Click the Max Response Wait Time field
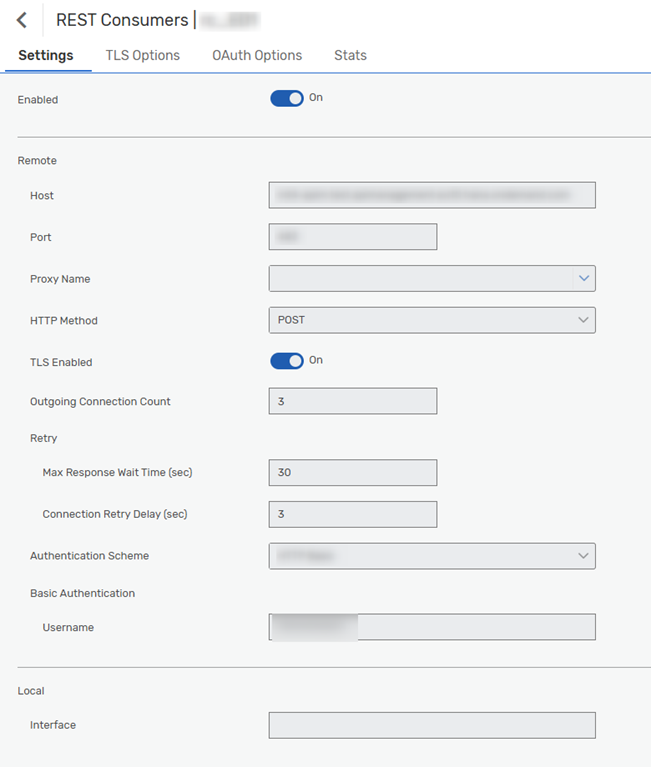The image size is (651, 767). click(x=353, y=472)
